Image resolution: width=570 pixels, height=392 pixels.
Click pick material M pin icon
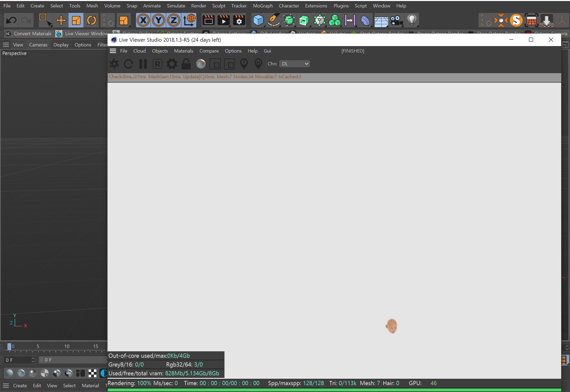pos(258,64)
